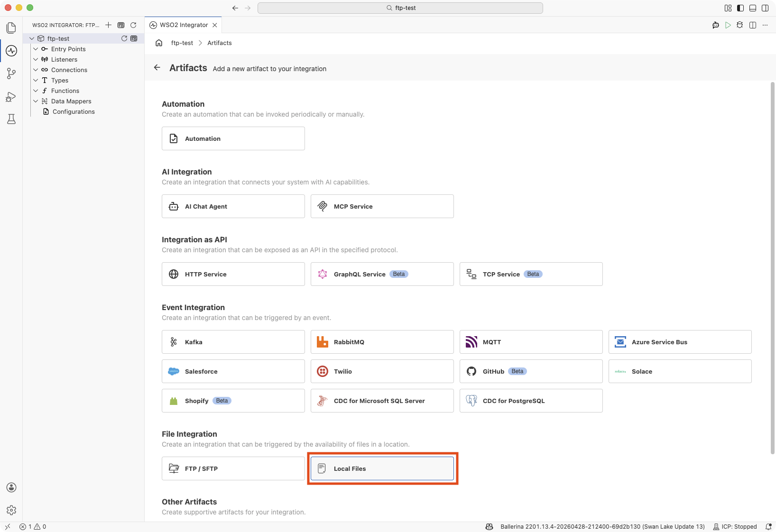Click the home icon in breadcrumb
The width and height of the screenshot is (776, 532).
pos(159,43)
